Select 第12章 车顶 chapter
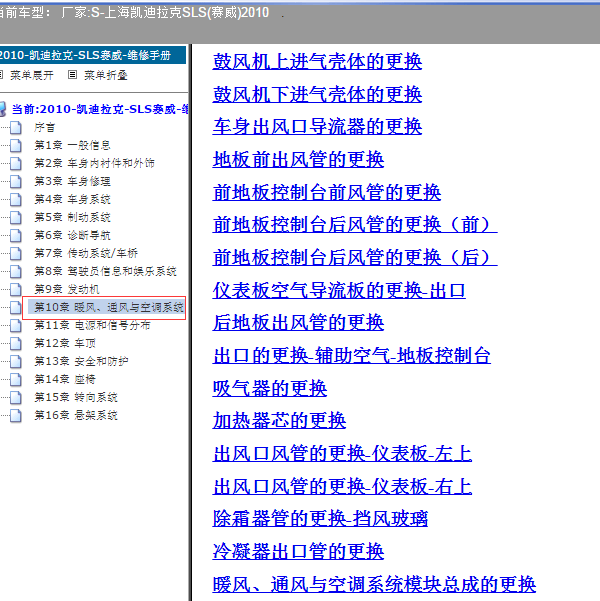The image size is (600, 601). point(65,343)
